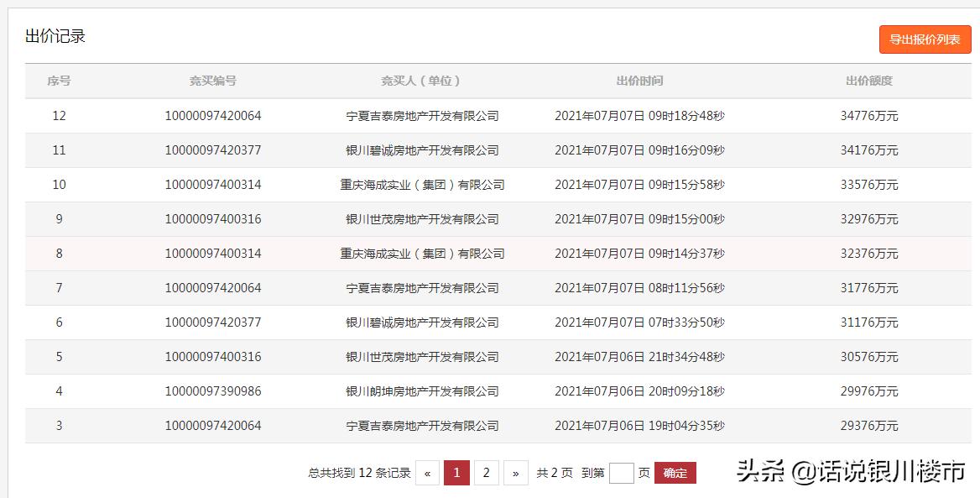Click 银川世茂房地产开发有限公司 in row 5
The width and height of the screenshot is (980, 498).
423,357
